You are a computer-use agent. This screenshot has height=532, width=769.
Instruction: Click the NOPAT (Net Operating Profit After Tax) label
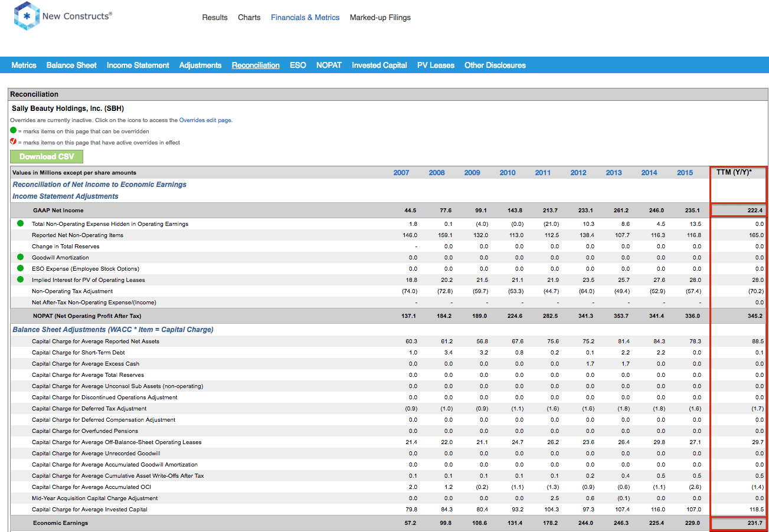[87, 316]
